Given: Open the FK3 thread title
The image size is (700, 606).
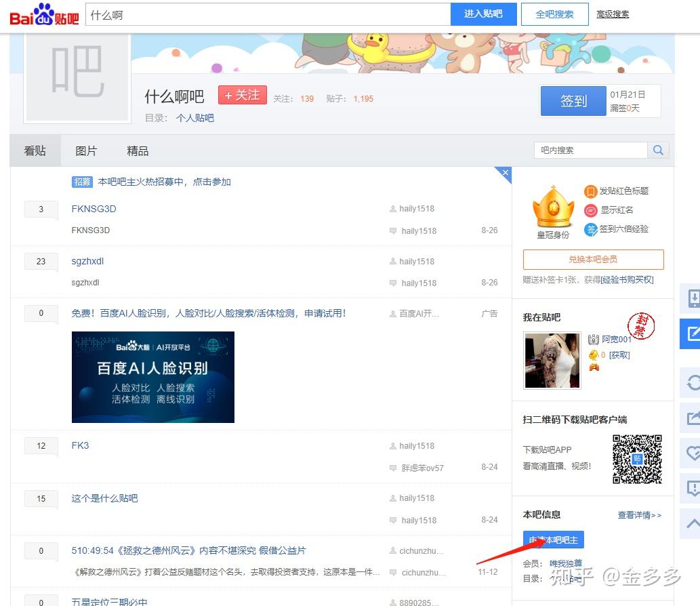Looking at the screenshot, I should coord(81,445).
